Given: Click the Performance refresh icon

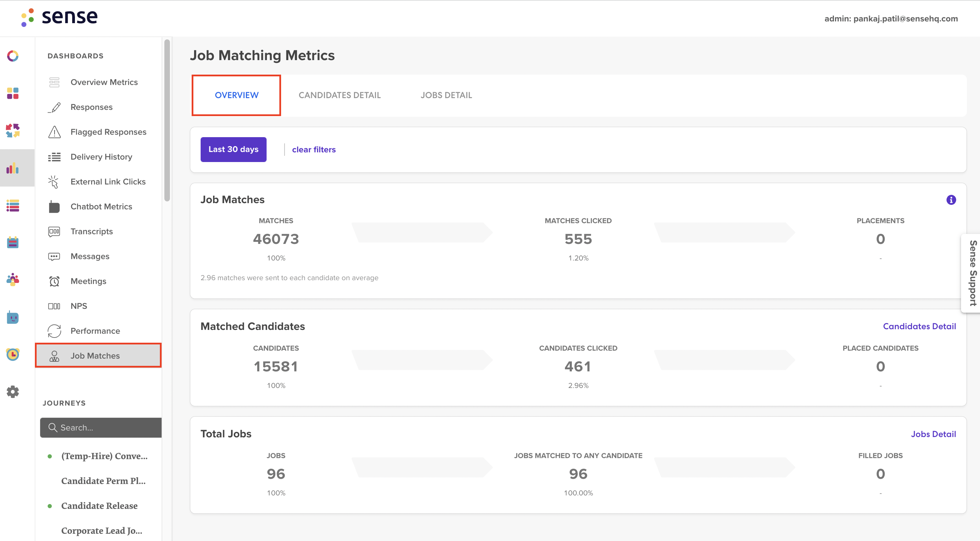Looking at the screenshot, I should coord(54,331).
